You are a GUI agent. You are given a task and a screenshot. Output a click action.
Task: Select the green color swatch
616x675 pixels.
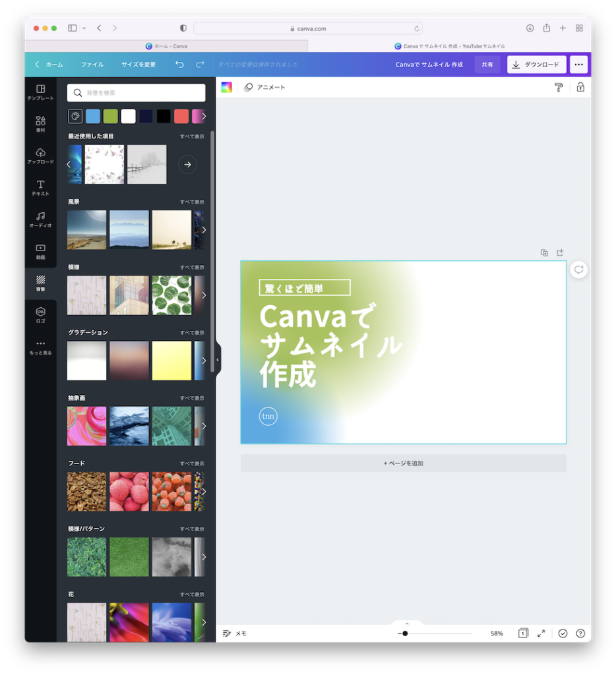[x=111, y=117]
